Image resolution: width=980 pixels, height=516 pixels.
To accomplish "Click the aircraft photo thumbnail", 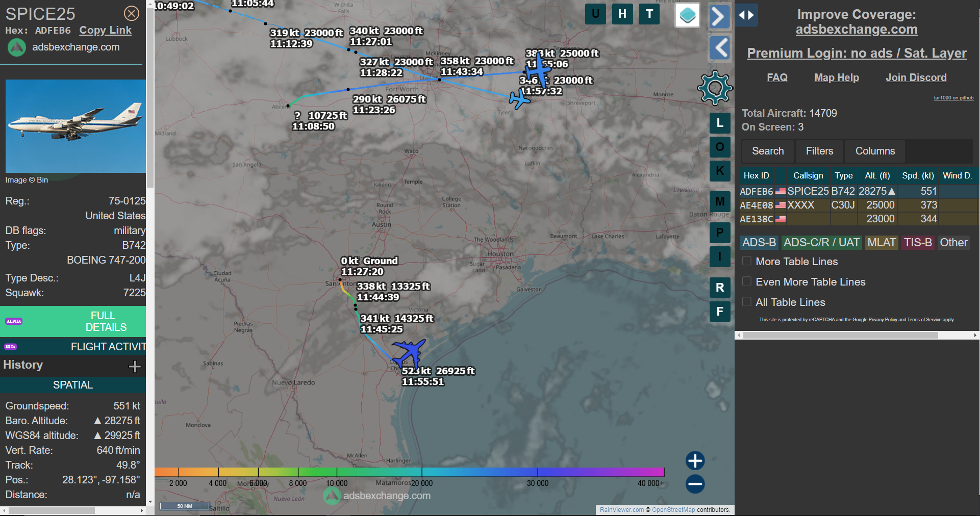I will pos(76,126).
